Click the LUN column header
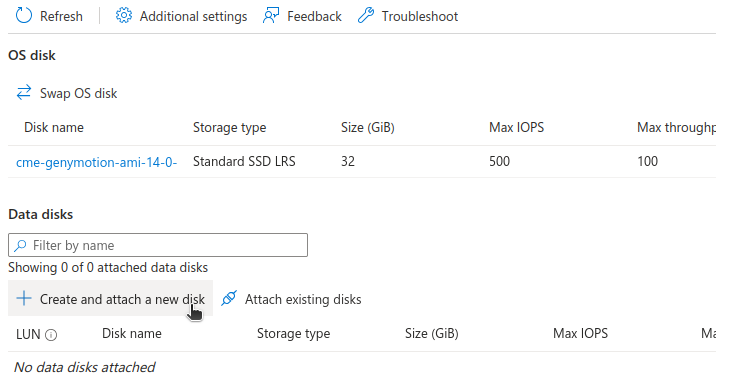 pyautogui.click(x=28, y=334)
